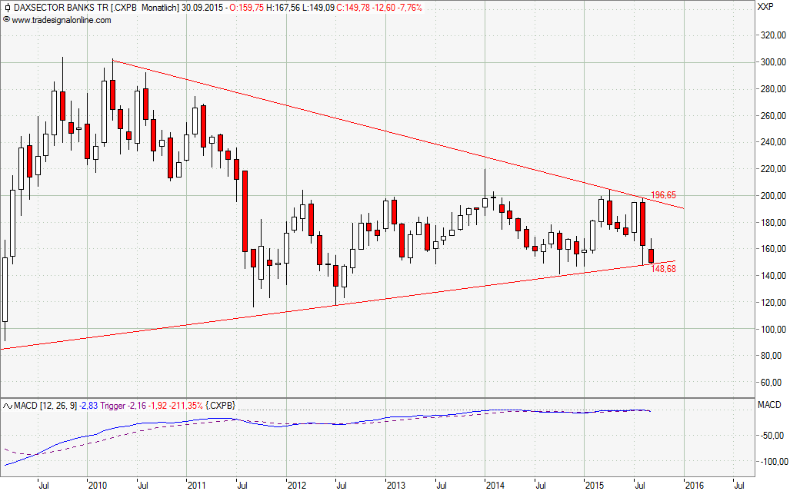Viewport: 800px width, 491px height.
Task: Click the copyright icon beside tradesignalonline.com
Action: coord(6,19)
